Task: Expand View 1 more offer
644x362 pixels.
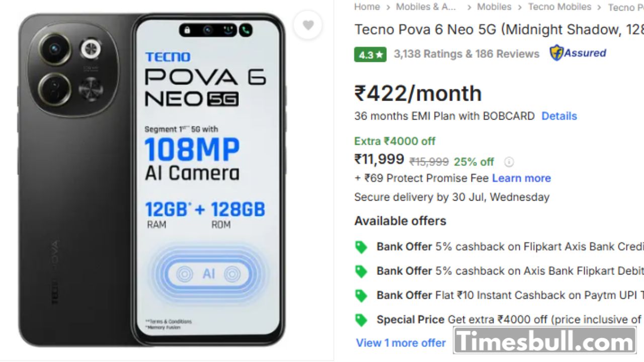Action: [401, 343]
